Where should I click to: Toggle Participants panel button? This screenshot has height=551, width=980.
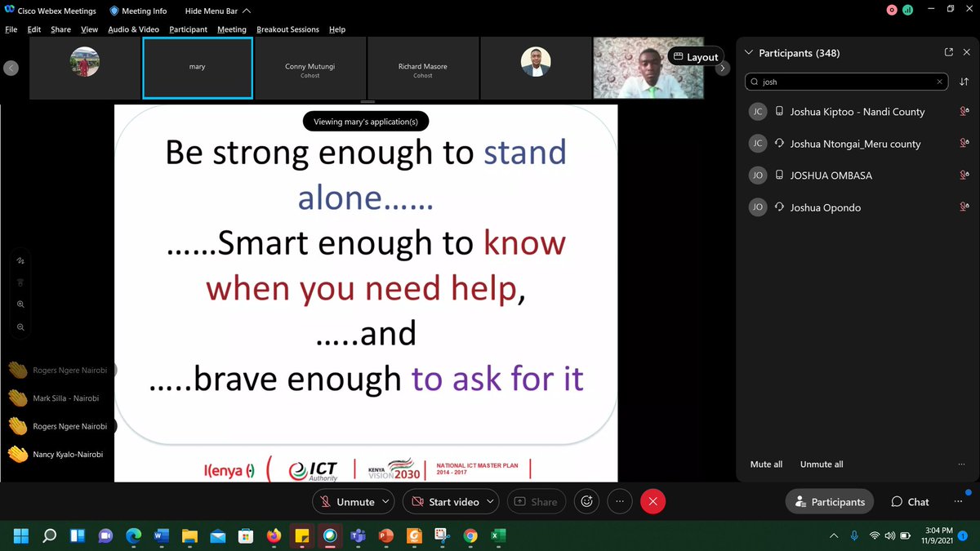(x=830, y=501)
